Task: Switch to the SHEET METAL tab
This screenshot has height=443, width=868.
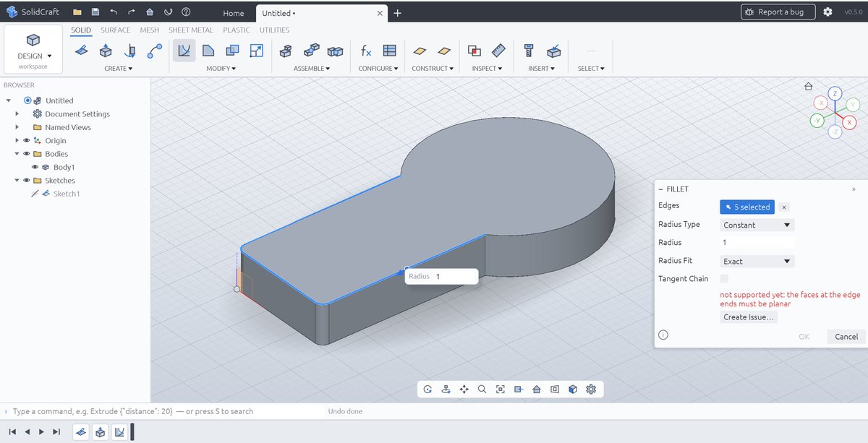Action: click(x=191, y=30)
